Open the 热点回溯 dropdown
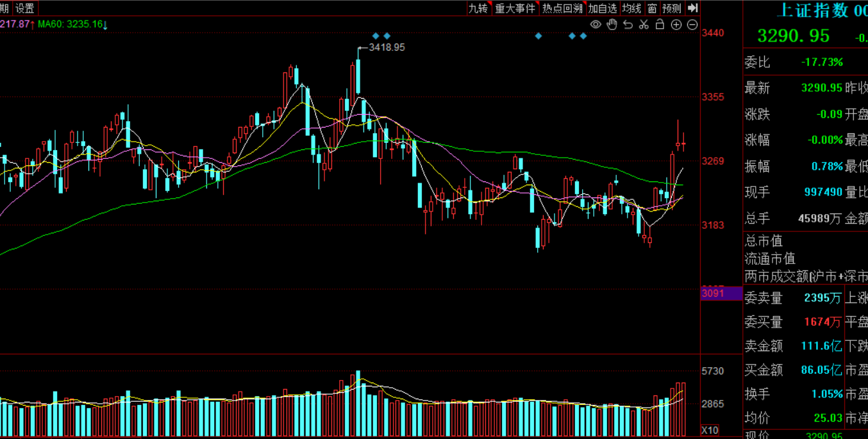 [x=562, y=8]
